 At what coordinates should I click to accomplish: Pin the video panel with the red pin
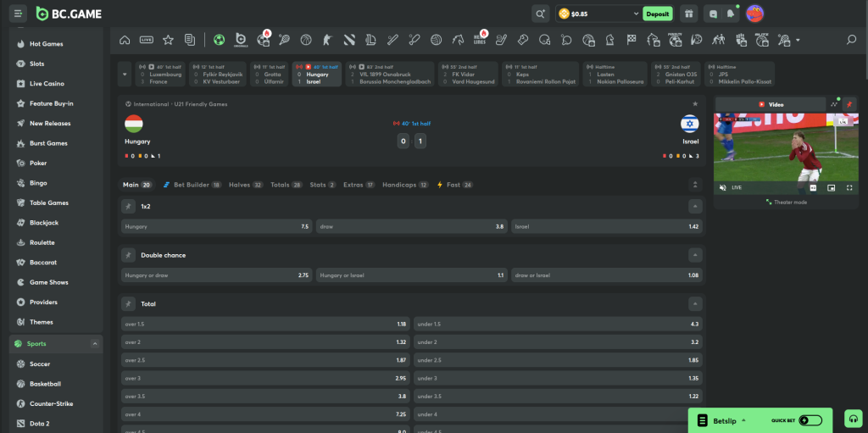coord(849,104)
